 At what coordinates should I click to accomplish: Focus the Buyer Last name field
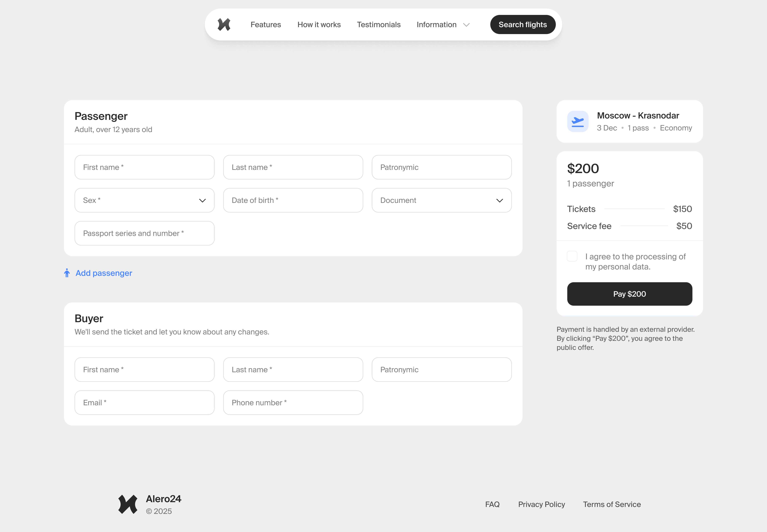pyautogui.click(x=293, y=370)
